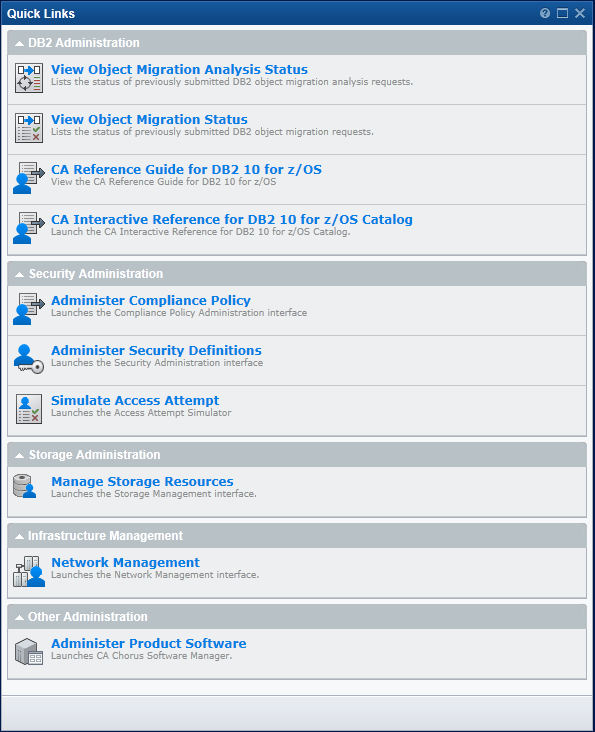
Task: Open Administer Security Definitions link
Action: click(156, 350)
